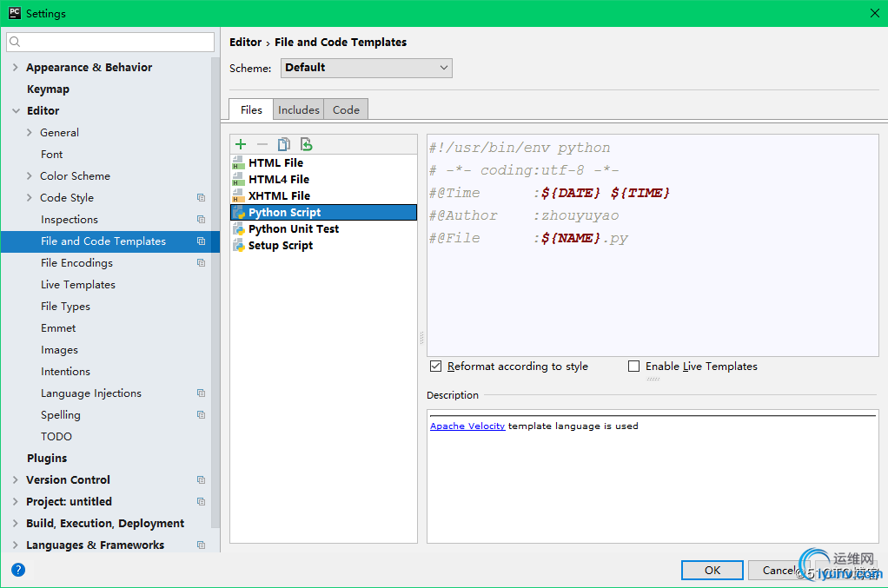The image size is (888, 588).
Task: Open Intentions settings
Action: (x=66, y=371)
